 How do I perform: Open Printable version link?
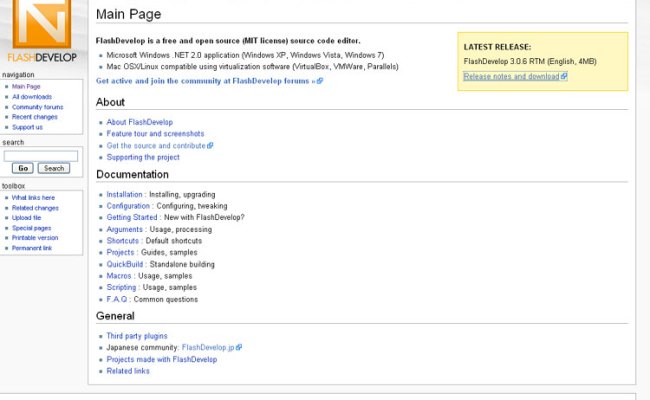(x=35, y=238)
